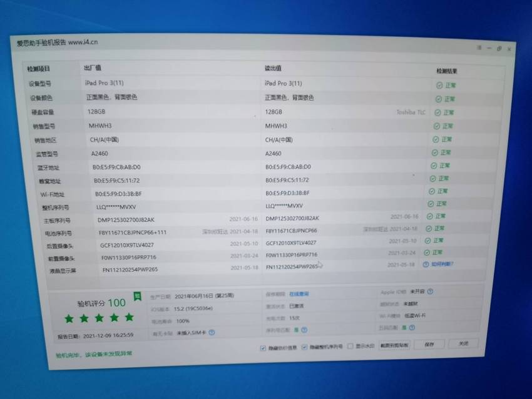Click the green check icon in 设备型号 row

coord(439,86)
